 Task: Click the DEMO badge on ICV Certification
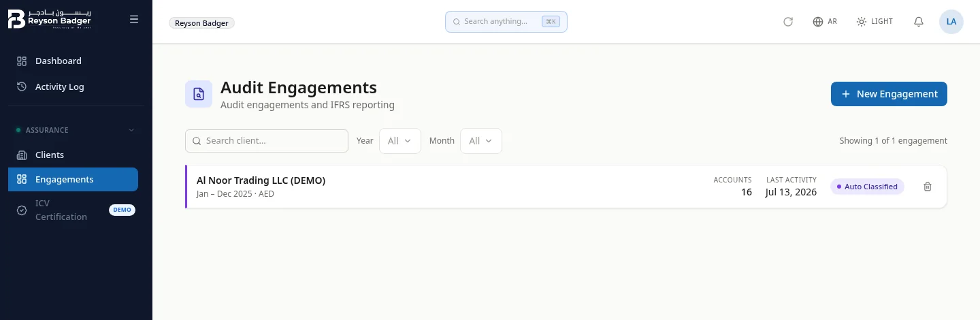tap(122, 210)
